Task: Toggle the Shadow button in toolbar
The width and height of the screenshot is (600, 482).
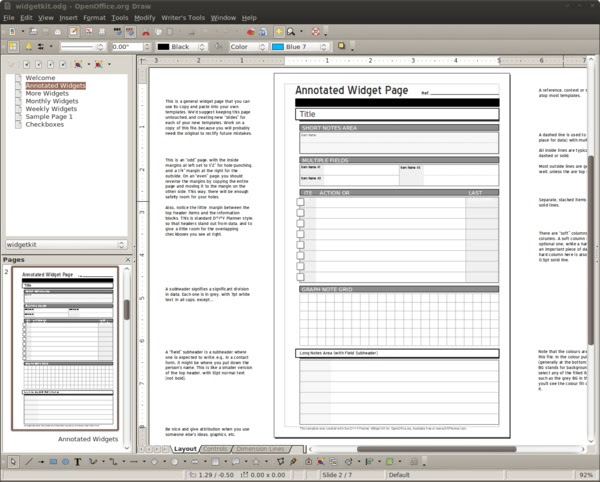Action: [x=341, y=46]
